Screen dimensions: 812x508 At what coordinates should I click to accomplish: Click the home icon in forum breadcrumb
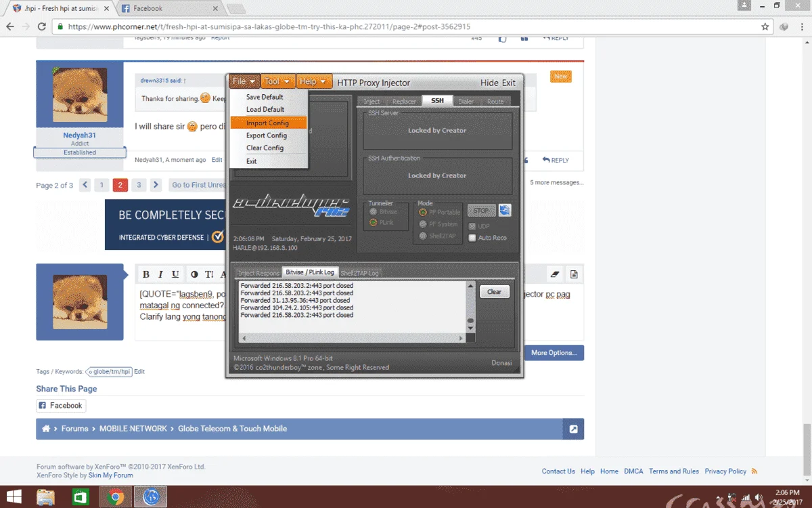click(x=46, y=429)
